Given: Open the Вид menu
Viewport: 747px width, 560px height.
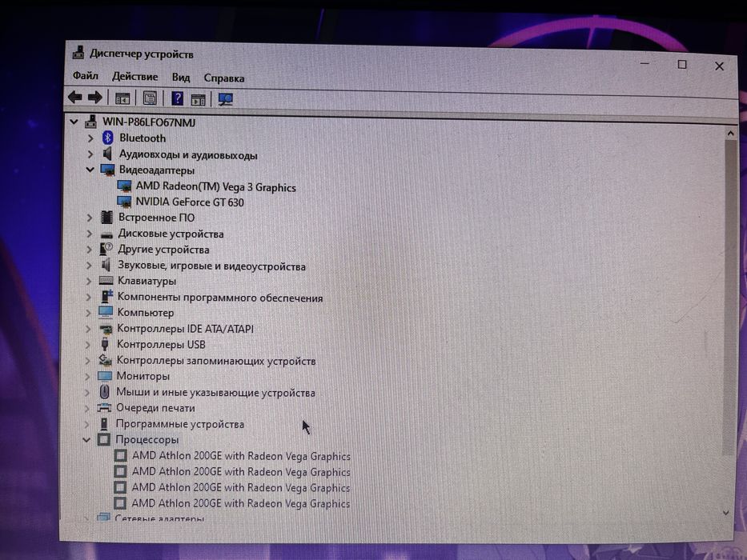Looking at the screenshot, I should (x=181, y=77).
